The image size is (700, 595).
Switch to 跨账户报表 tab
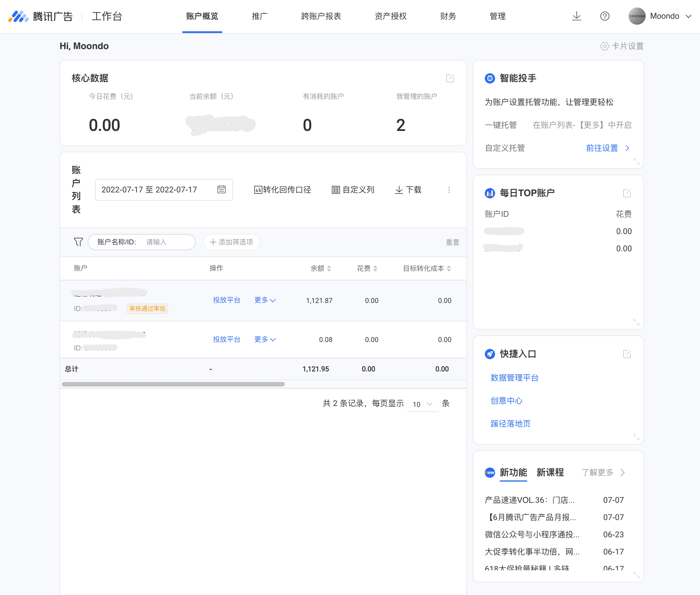321,16
